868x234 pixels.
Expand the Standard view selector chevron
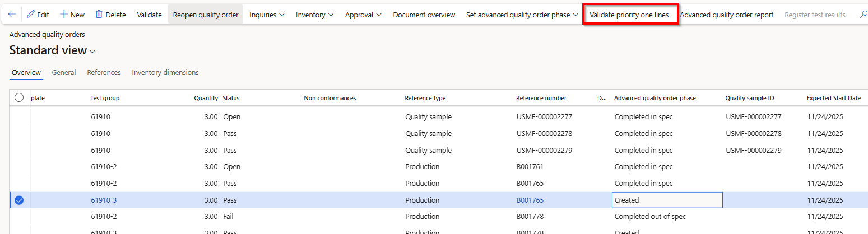[92, 52]
